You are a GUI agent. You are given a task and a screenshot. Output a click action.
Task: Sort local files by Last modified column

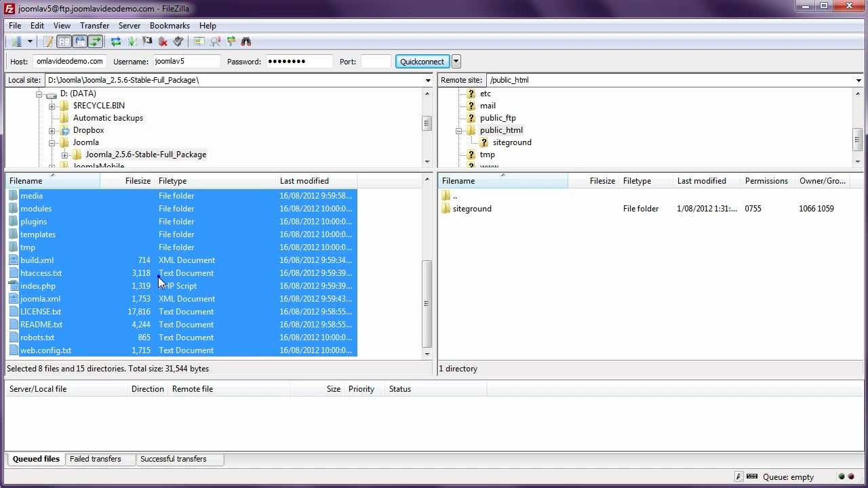pos(317,181)
